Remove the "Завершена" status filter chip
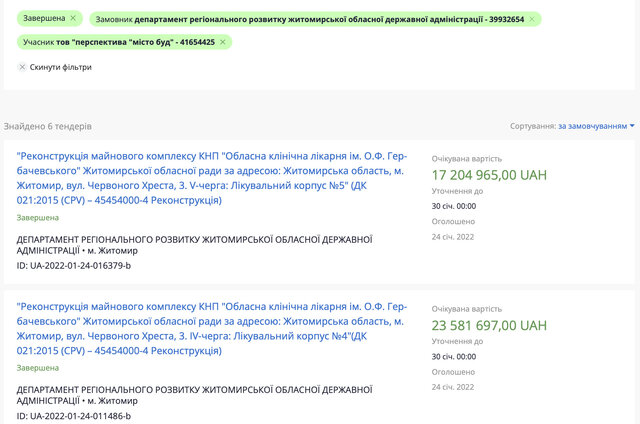The height and width of the screenshot is (424, 640). pyautogui.click(x=73, y=18)
